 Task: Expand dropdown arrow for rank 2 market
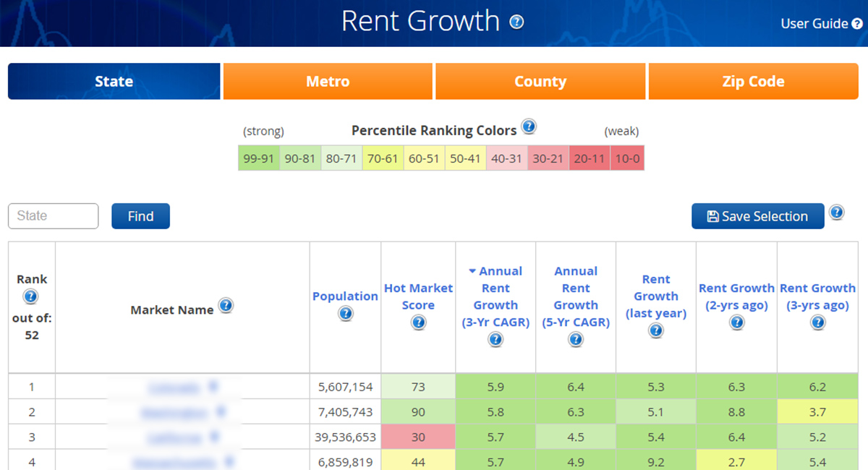click(220, 413)
